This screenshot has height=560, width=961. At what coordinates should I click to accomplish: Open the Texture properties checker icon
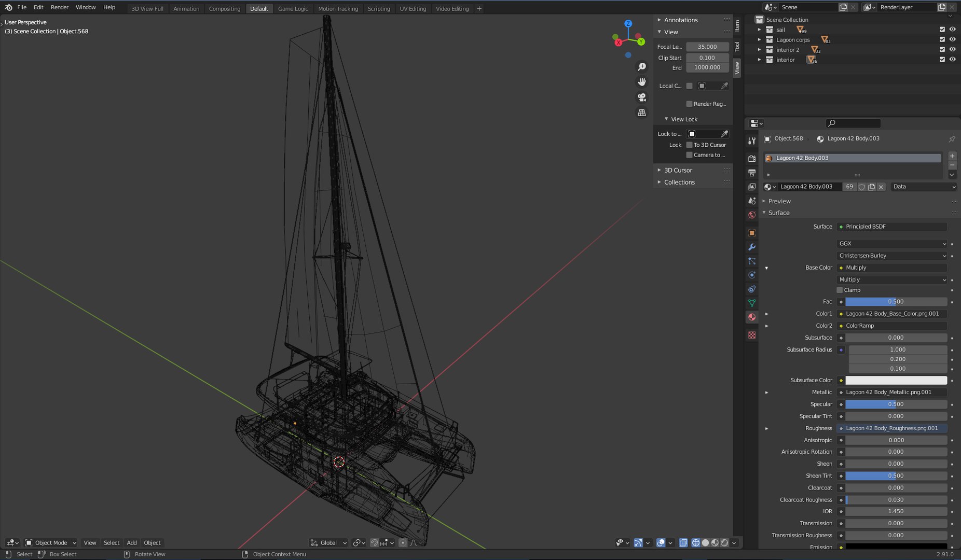pyautogui.click(x=752, y=335)
